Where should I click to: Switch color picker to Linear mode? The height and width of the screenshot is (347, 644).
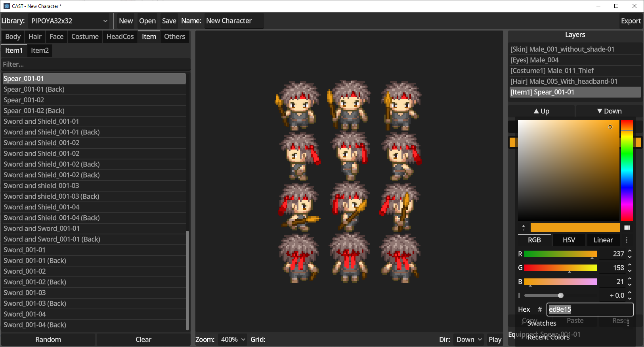coord(603,240)
